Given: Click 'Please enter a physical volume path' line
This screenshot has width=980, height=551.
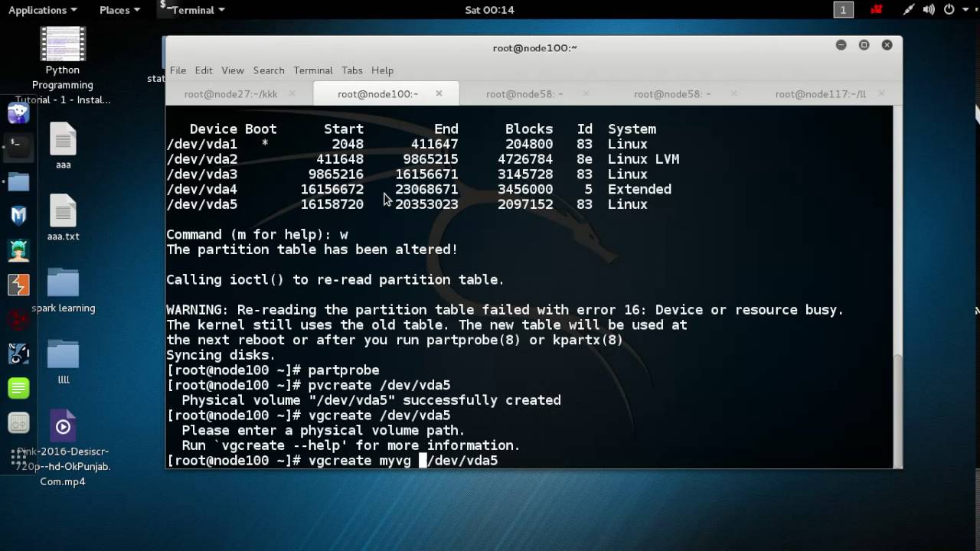Looking at the screenshot, I should (323, 430).
